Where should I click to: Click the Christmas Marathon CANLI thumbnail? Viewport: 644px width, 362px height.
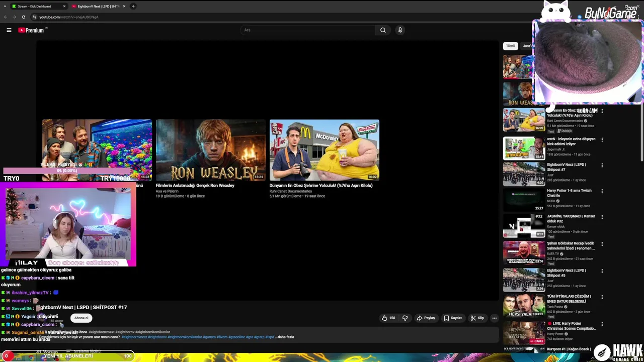[x=524, y=332]
